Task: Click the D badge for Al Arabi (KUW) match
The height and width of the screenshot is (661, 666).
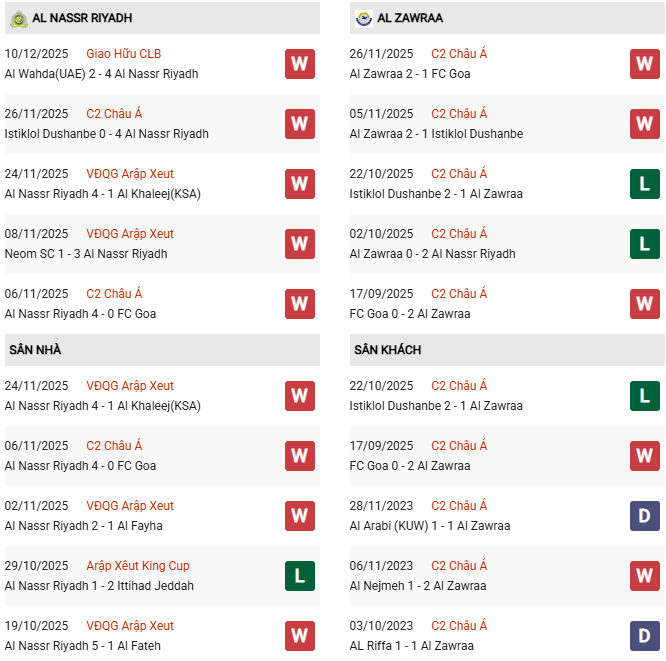Action: pos(644,516)
